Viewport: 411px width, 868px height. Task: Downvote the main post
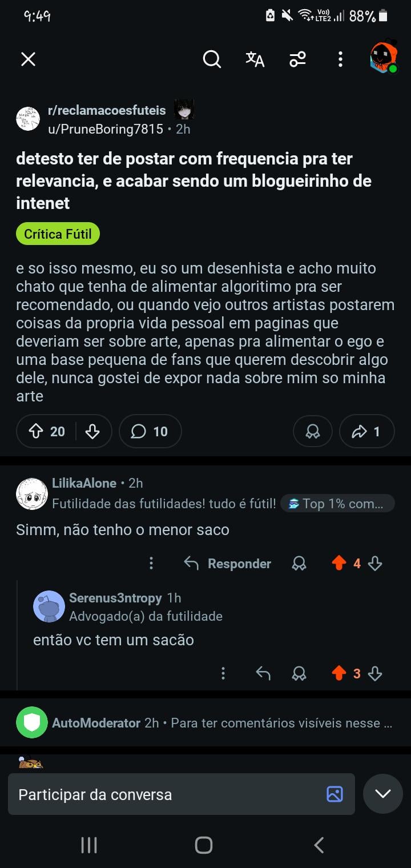coord(92,431)
